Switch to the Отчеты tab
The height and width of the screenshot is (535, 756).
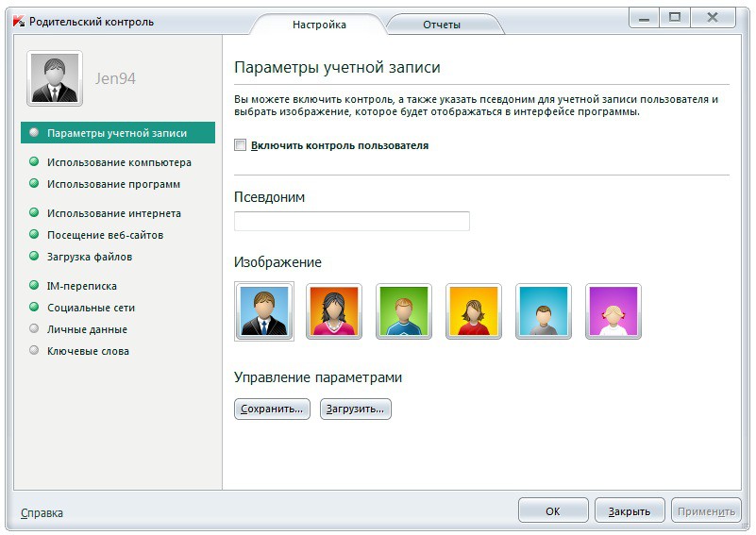[x=441, y=25]
